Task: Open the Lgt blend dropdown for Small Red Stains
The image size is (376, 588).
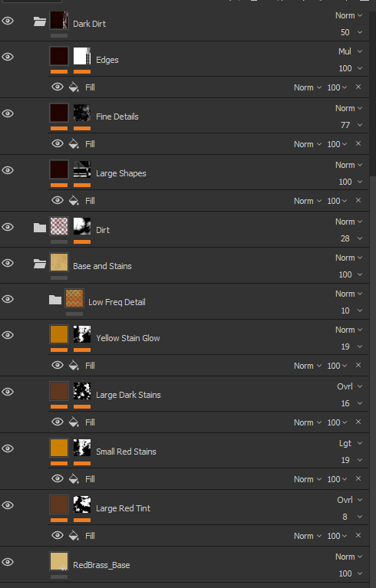Action: [351, 443]
